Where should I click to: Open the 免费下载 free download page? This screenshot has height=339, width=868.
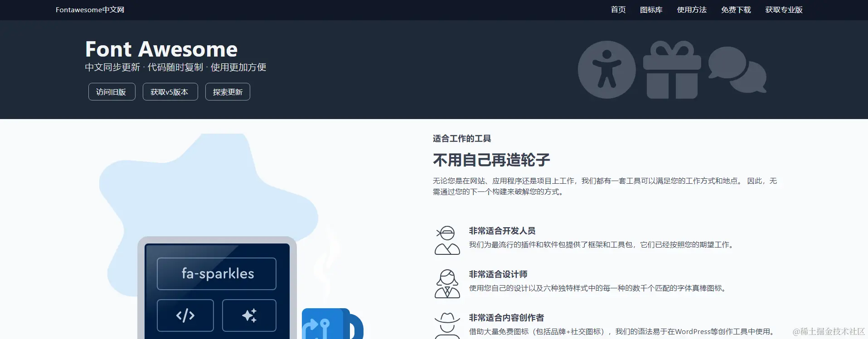(x=736, y=10)
